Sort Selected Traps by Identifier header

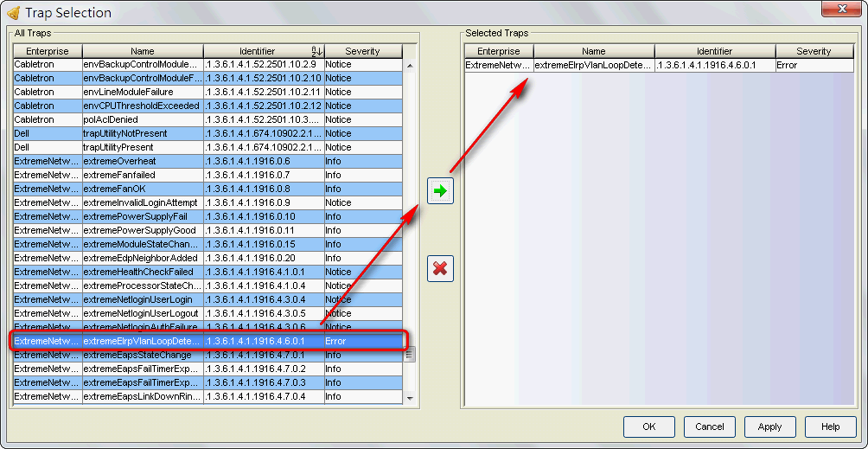pyautogui.click(x=715, y=51)
